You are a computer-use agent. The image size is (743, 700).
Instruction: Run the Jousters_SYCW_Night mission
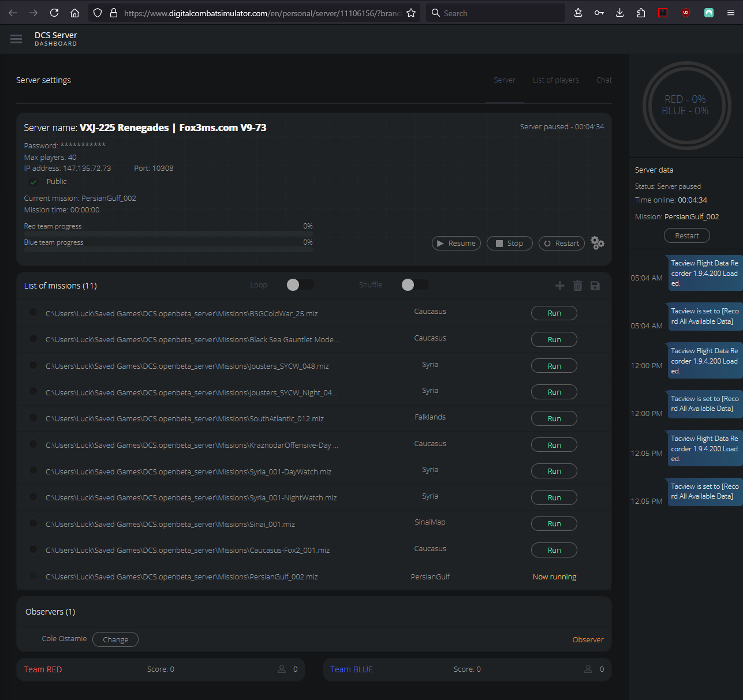[x=554, y=392]
